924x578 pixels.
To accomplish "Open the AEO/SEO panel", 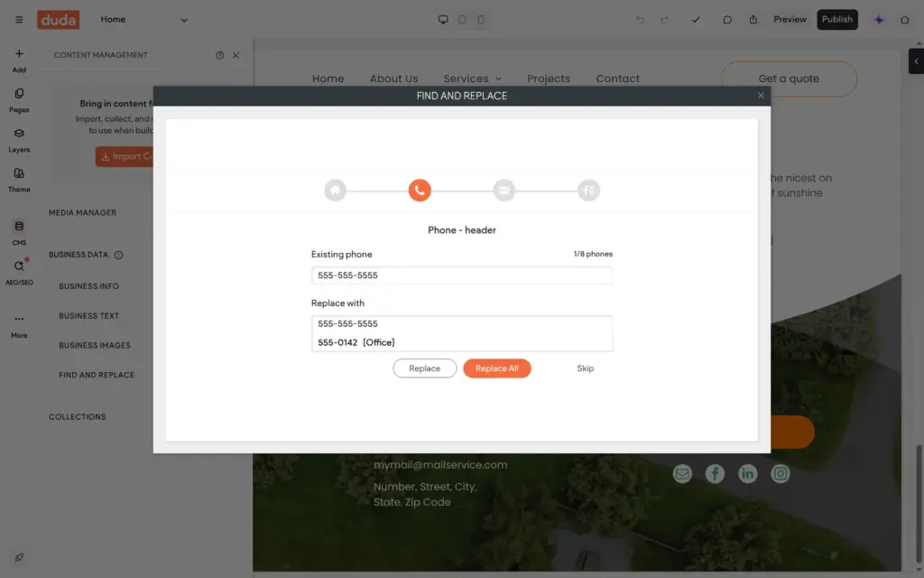I will coord(19,273).
